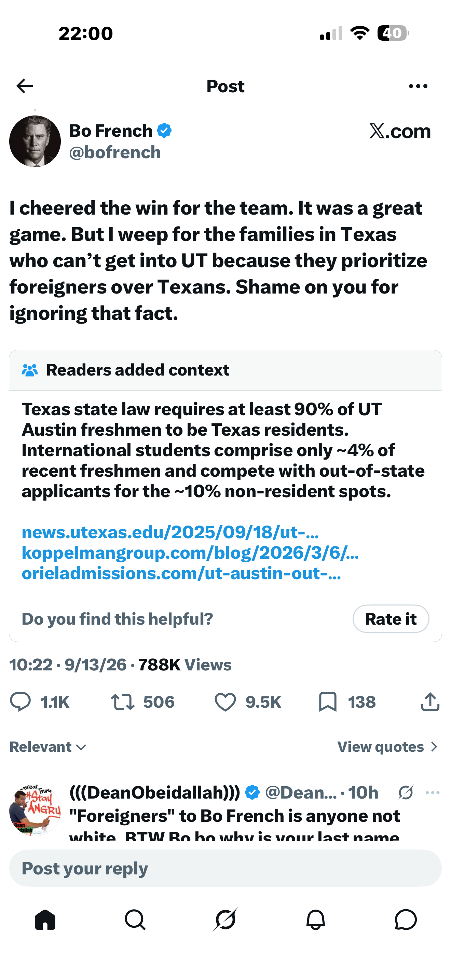This screenshot has height=980, width=451.
Task: Open the Messages chat tab
Action: click(406, 920)
